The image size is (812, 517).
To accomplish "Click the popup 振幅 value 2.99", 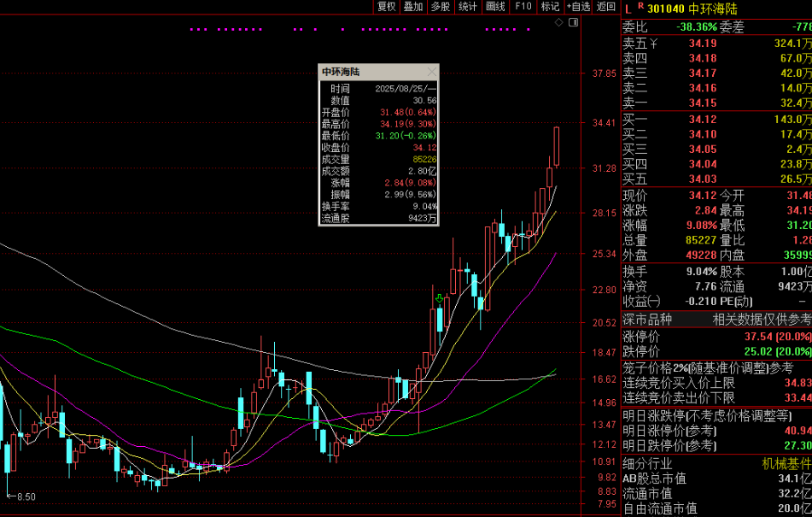I will click(411, 195).
